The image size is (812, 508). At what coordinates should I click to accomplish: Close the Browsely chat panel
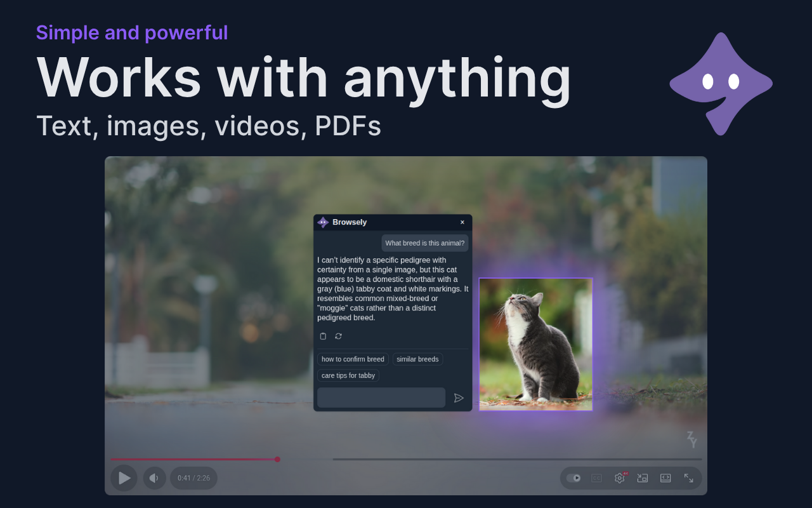coord(462,222)
